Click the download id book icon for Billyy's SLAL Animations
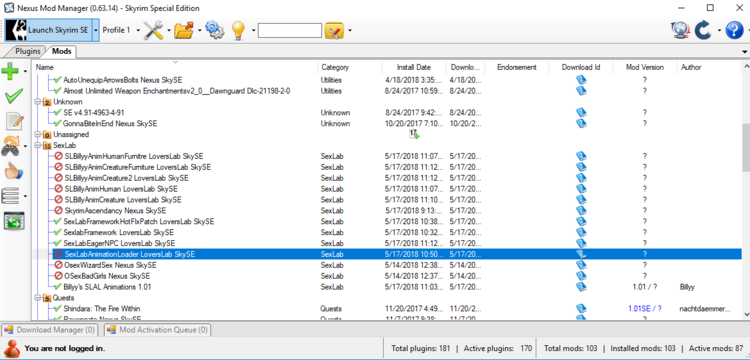Viewport: 750px width, 360px height. coord(581,287)
